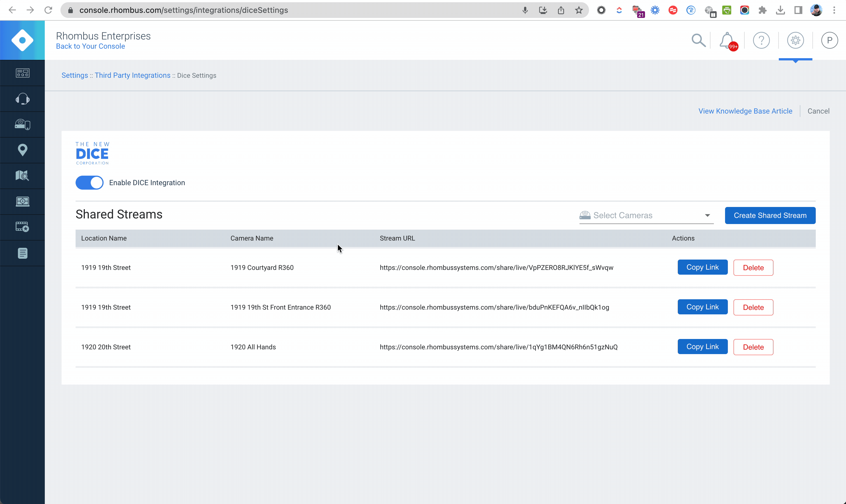Open the saved clips star sidebar icon
This screenshot has width=846, height=504.
tap(22, 227)
